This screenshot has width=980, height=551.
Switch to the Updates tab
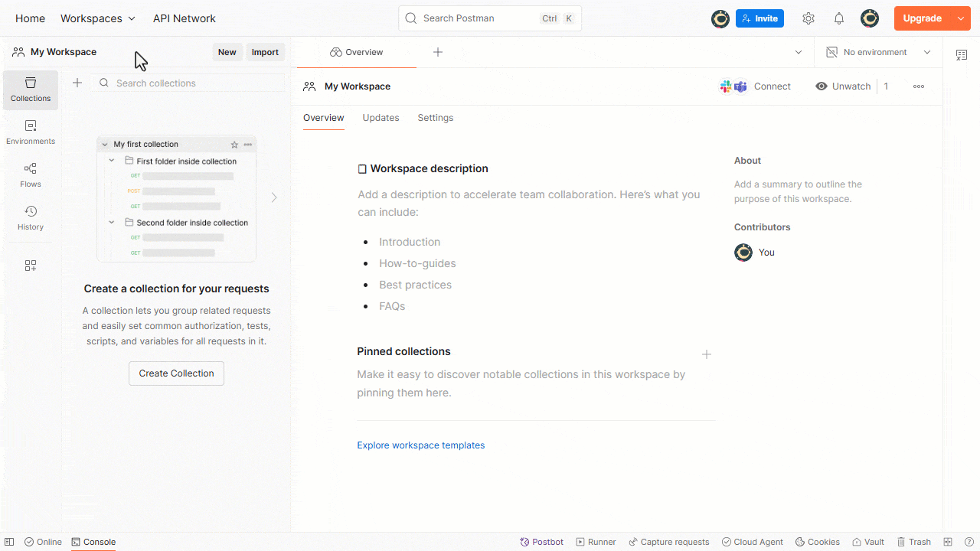coord(381,118)
